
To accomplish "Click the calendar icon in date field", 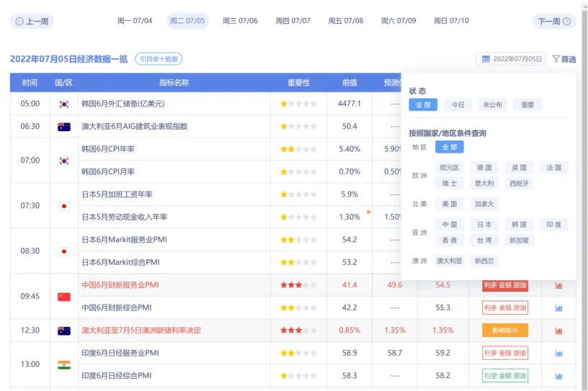I will point(486,59).
